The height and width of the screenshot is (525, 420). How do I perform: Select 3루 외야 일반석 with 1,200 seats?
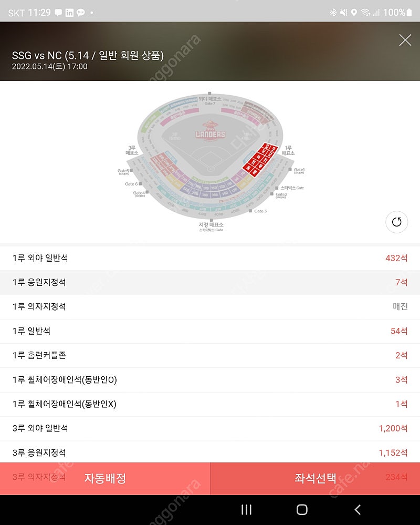210,428
